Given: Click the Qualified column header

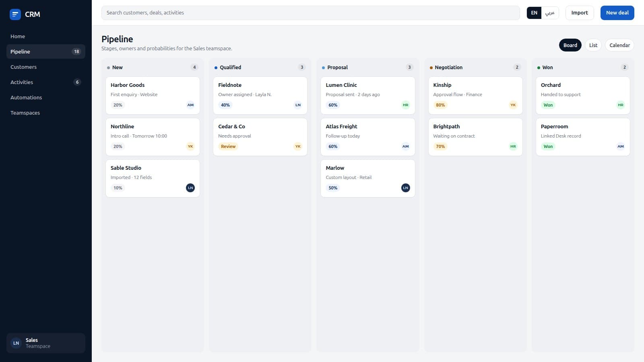Looking at the screenshot, I should [x=260, y=67].
